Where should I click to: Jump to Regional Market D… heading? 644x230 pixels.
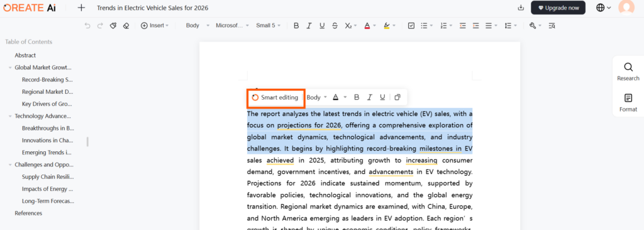(x=48, y=92)
